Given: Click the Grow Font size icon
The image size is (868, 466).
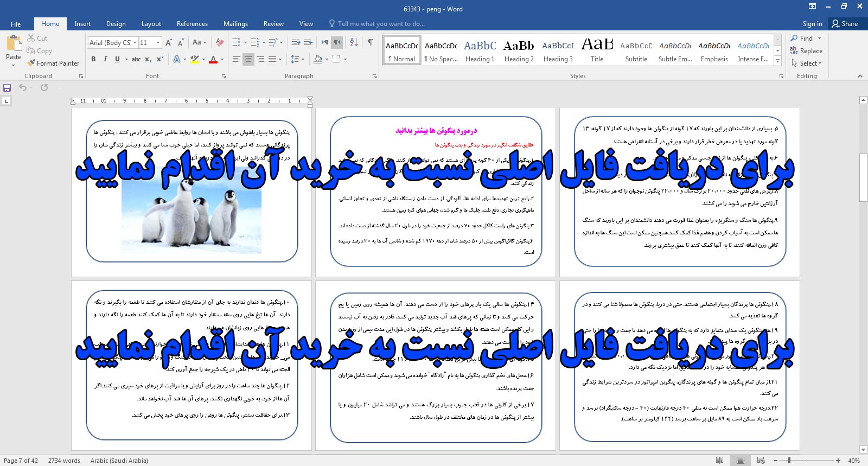Looking at the screenshot, I should click(x=169, y=42).
